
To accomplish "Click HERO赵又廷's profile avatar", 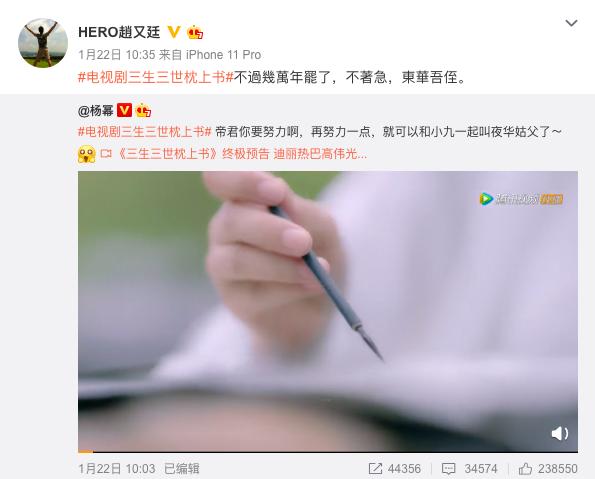I will pos(43,43).
